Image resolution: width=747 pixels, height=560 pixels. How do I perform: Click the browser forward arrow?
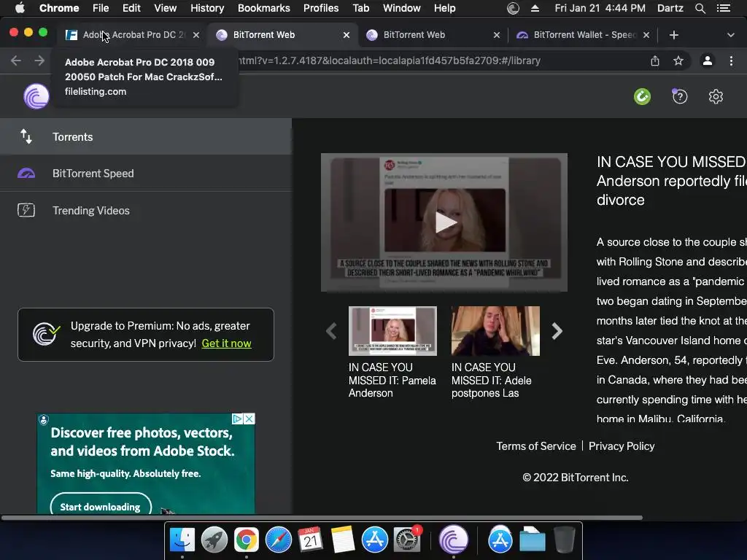tap(39, 61)
